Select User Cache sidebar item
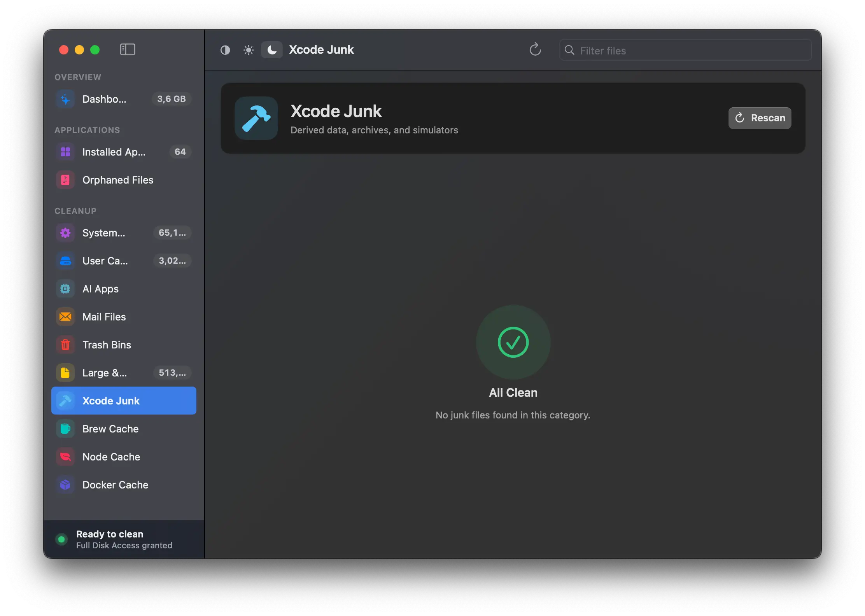The height and width of the screenshot is (616, 865). pos(124,261)
